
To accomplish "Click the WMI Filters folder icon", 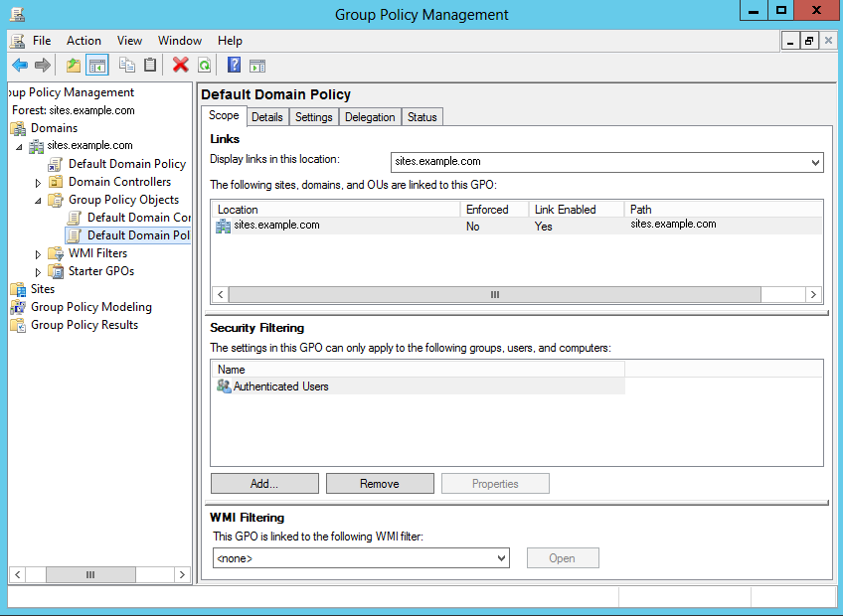I will point(56,253).
